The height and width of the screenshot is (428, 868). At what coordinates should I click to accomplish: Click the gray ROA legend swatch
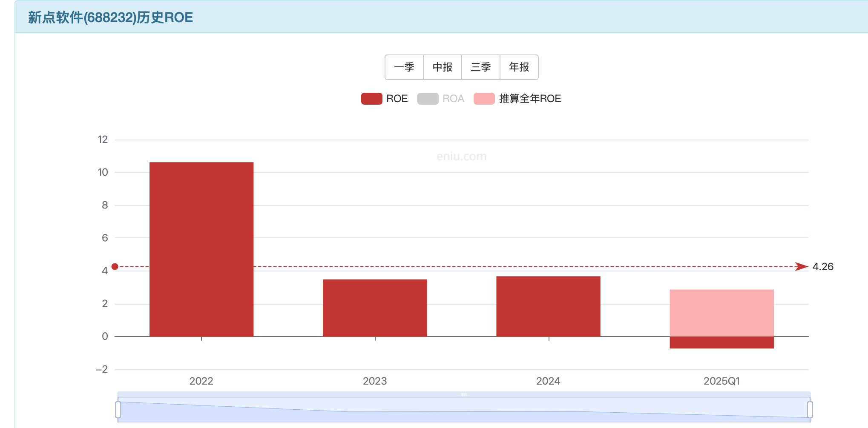(x=428, y=99)
